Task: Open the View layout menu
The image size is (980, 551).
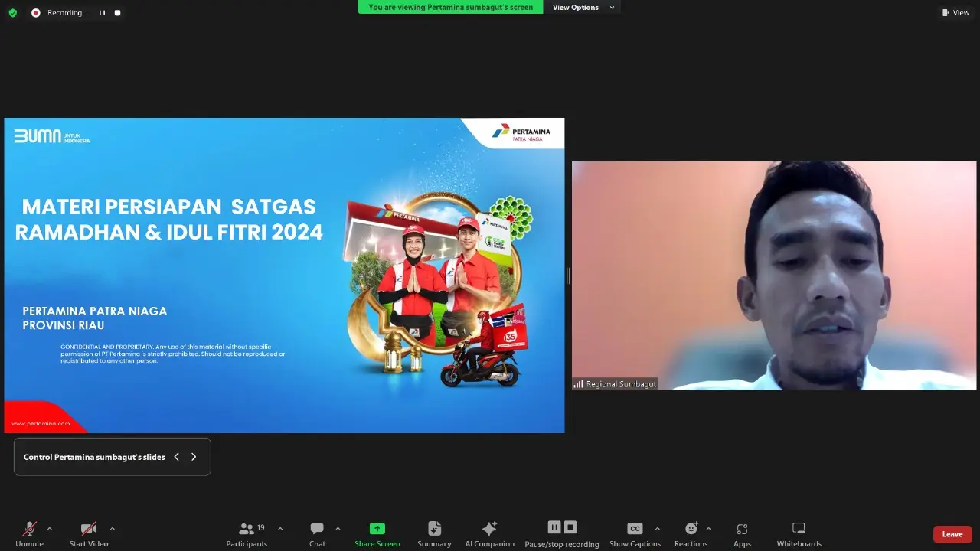Action: coord(955,12)
